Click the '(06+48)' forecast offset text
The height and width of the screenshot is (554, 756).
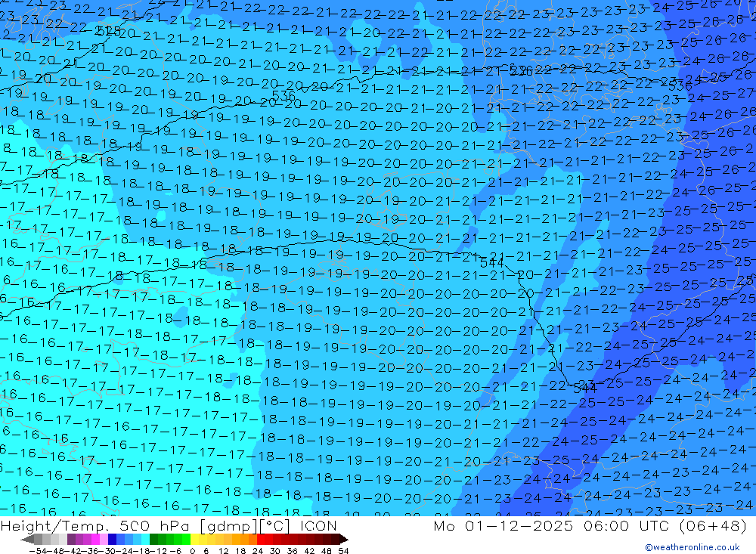[x=713, y=525]
